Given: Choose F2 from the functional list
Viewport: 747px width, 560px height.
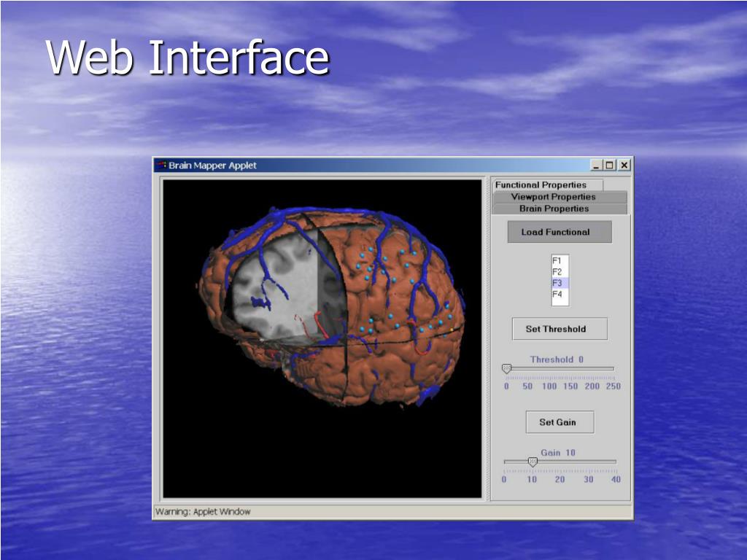Looking at the screenshot, I should [560, 272].
